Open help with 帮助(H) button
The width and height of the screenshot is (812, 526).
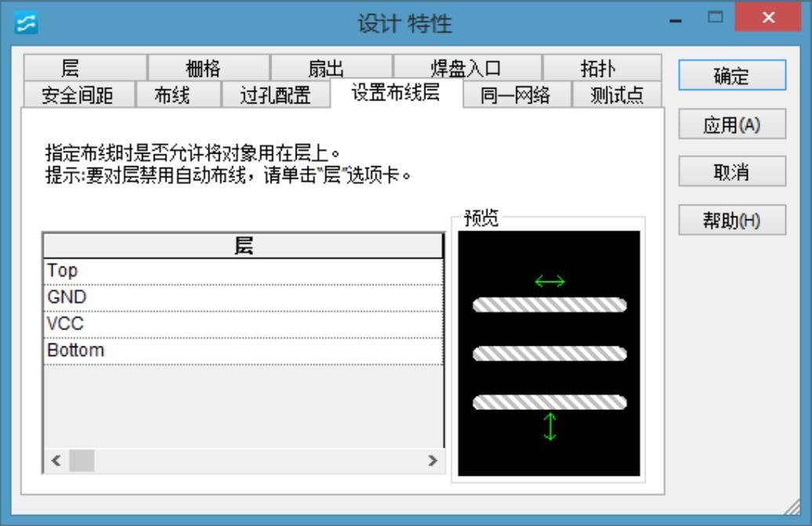[732, 220]
